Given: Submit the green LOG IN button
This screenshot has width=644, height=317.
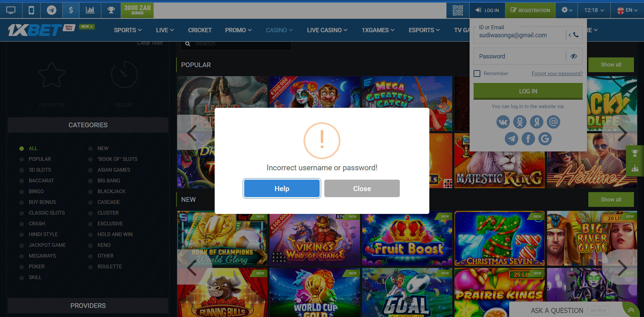Looking at the screenshot, I should 528,91.
